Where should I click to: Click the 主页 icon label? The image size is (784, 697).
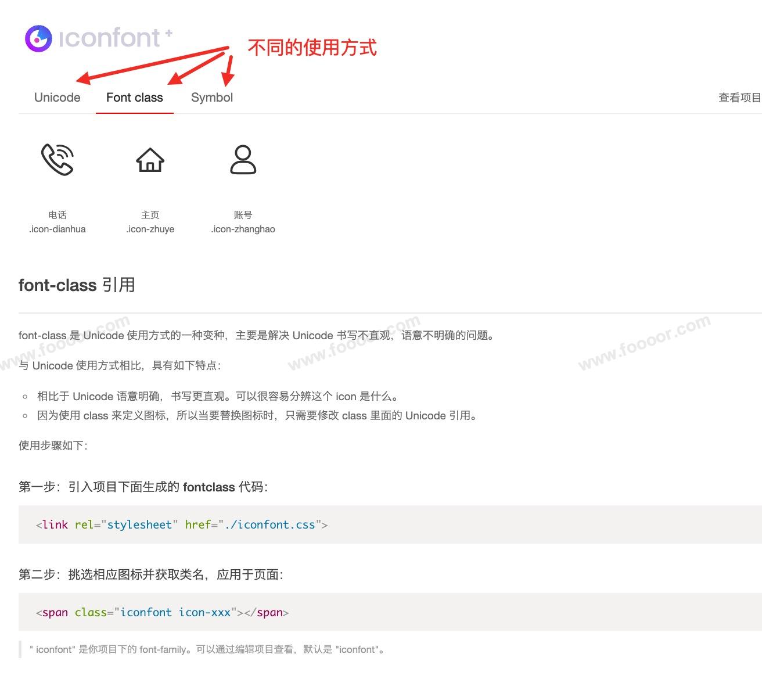(150, 215)
